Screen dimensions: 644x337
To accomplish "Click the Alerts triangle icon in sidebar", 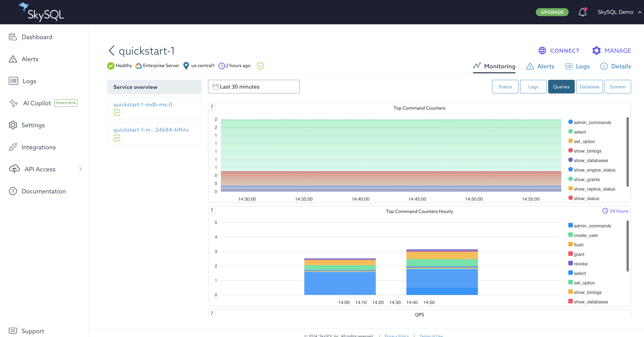I will pyautogui.click(x=13, y=59).
